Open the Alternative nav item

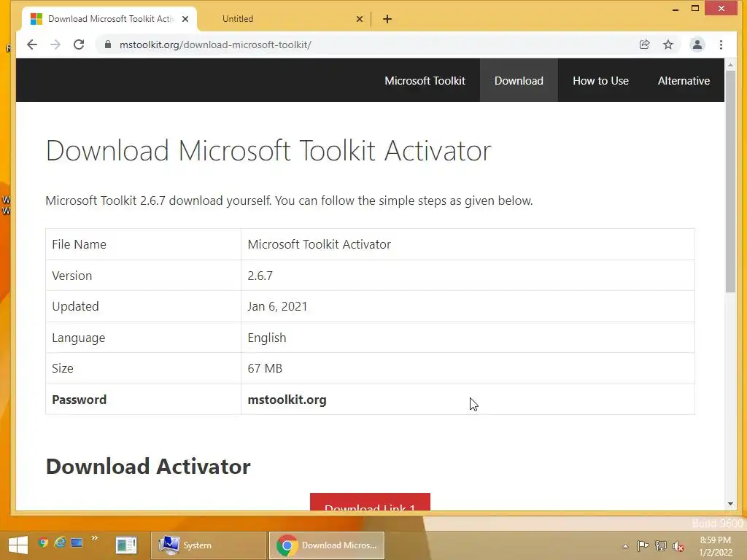(684, 80)
